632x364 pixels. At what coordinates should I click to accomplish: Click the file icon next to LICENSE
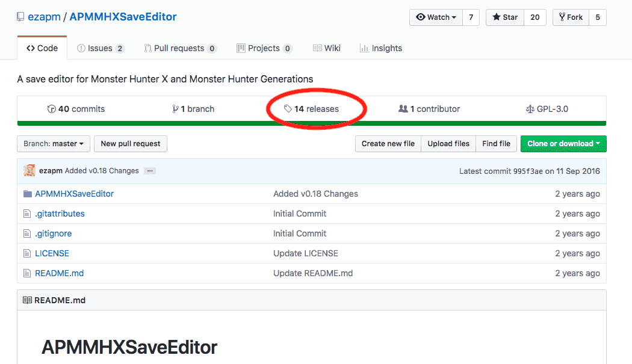pyautogui.click(x=27, y=253)
